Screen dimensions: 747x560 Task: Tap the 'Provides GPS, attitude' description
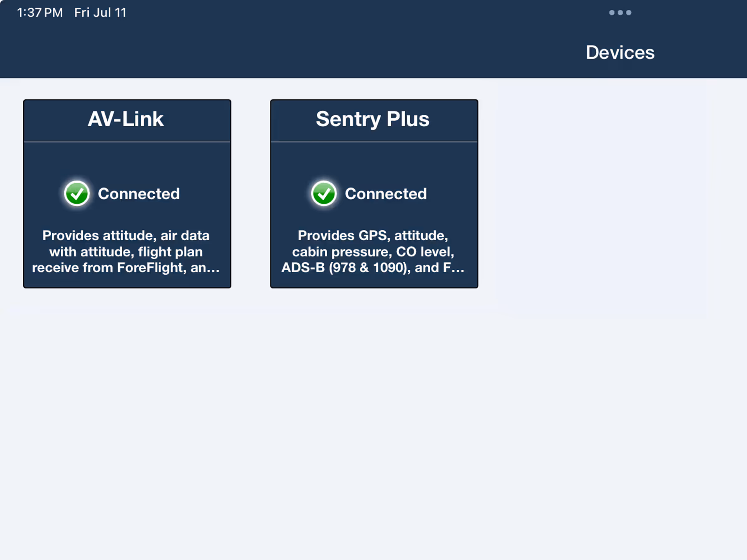point(373,251)
